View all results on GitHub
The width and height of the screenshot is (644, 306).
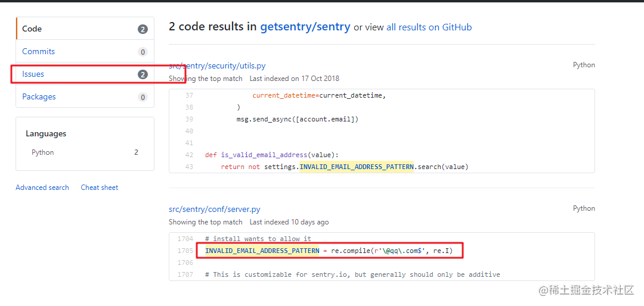[x=429, y=27]
